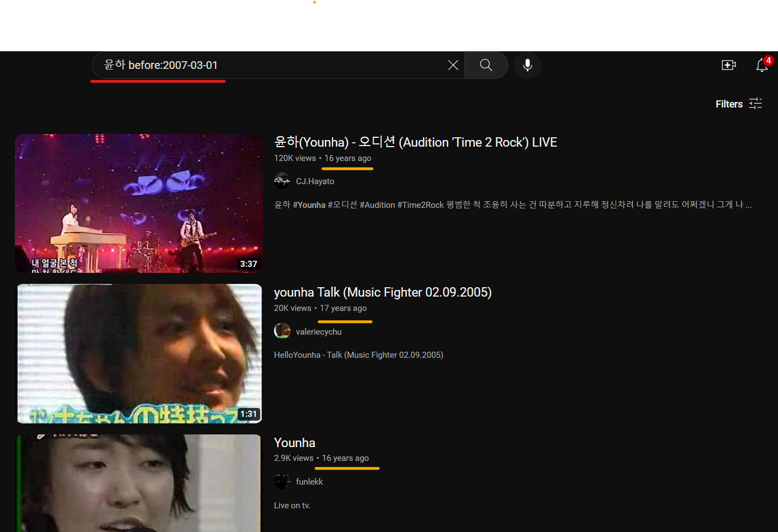Click the #Younha hashtag in the description
778x532 pixels.
coord(309,205)
